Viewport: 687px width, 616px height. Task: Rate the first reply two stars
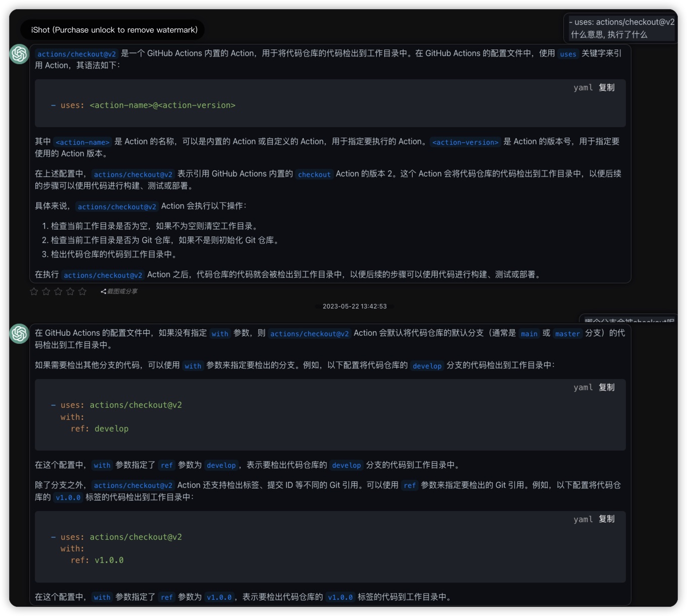pyautogui.click(x=46, y=291)
